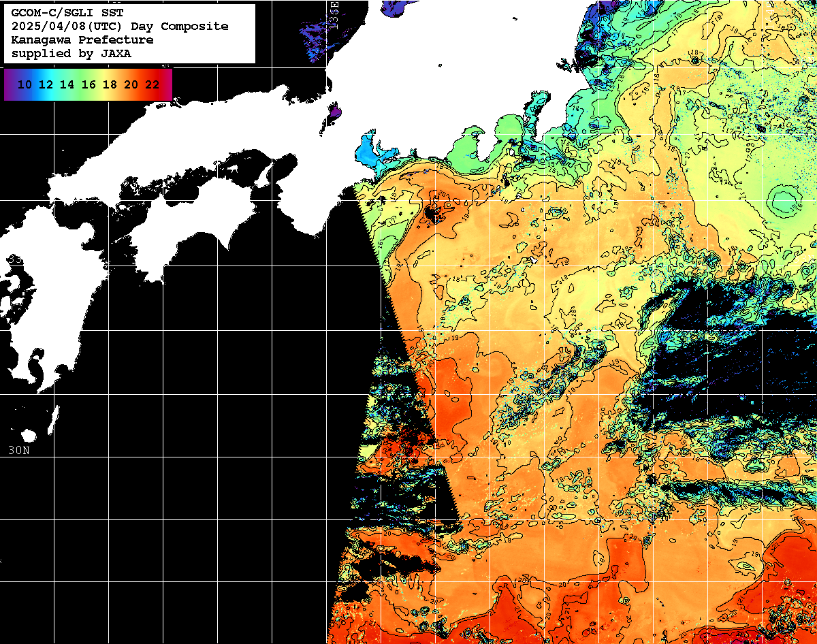Click the 'Kanagawa Prefecture' label

82,40
